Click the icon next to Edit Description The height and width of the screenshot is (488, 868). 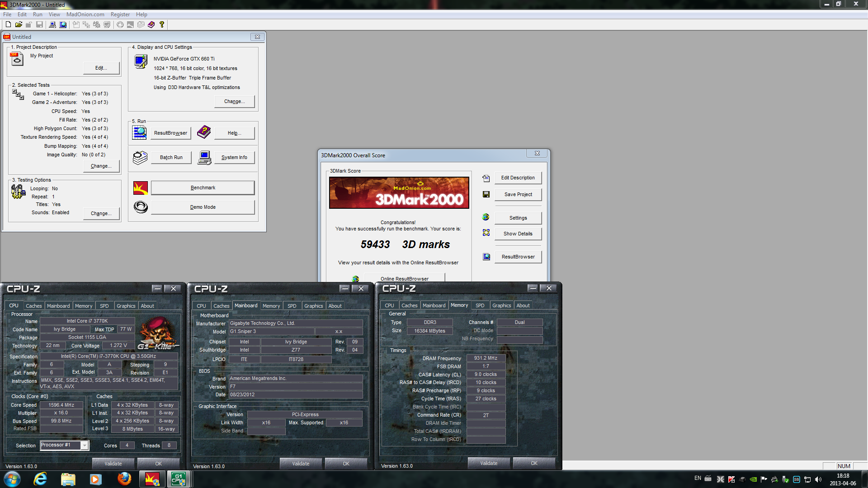[486, 178]
